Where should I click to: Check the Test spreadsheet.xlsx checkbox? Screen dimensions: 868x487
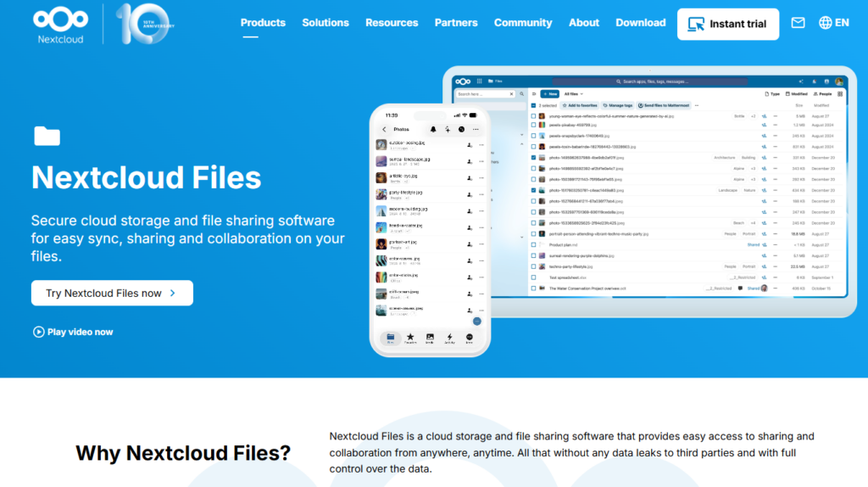coord(534,277)
